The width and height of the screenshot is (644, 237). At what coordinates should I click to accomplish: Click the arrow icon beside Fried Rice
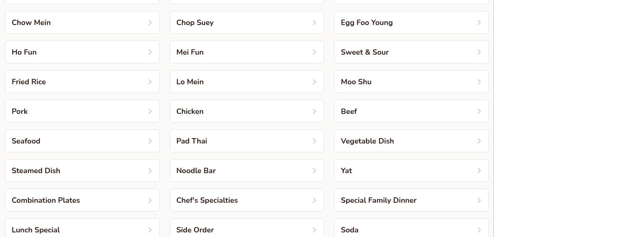point(150,82)
